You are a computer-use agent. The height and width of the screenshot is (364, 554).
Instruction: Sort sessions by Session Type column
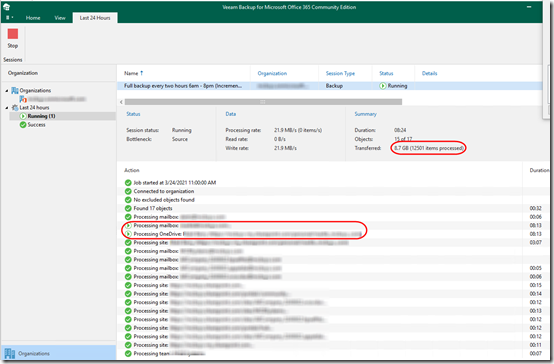[x=340, y=73]
